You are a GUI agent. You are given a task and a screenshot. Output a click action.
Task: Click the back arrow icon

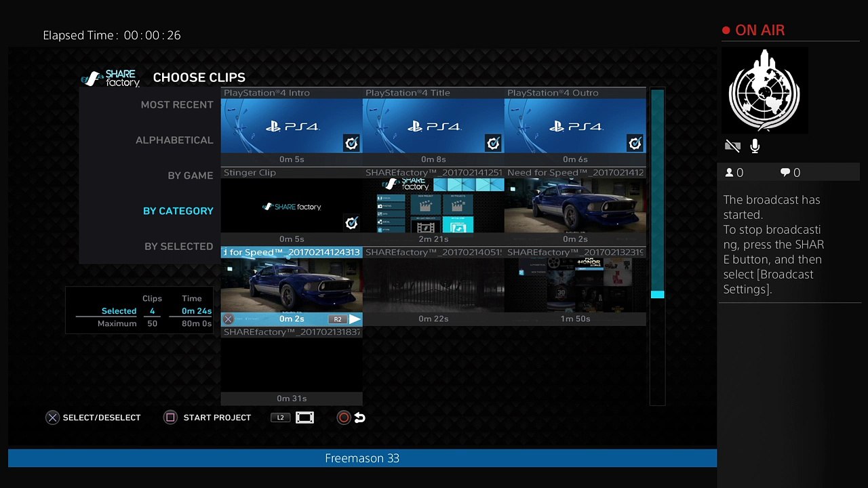360,418
